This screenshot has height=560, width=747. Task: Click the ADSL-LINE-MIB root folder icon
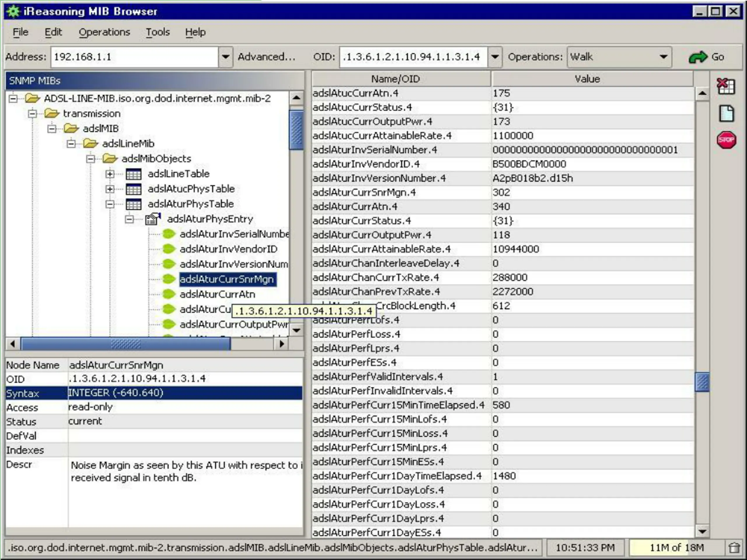point(33,99)
